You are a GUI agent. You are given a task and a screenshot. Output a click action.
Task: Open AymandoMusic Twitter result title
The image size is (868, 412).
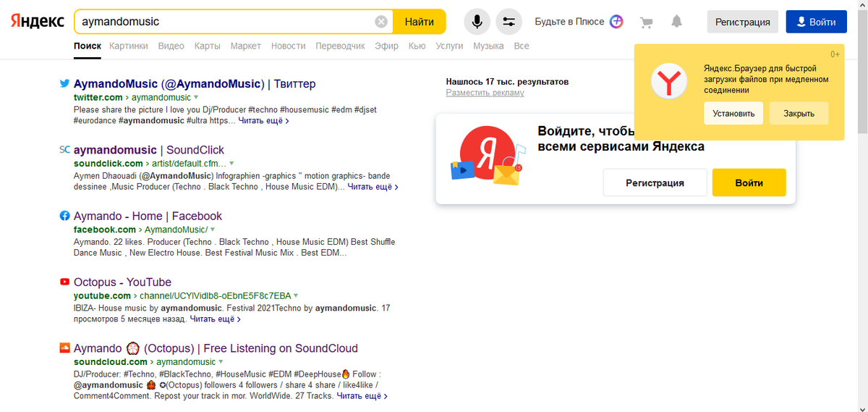(195, 84)
